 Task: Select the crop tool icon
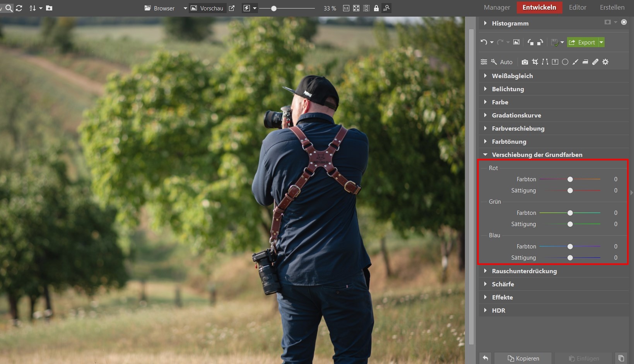click(x=535, y=62)
